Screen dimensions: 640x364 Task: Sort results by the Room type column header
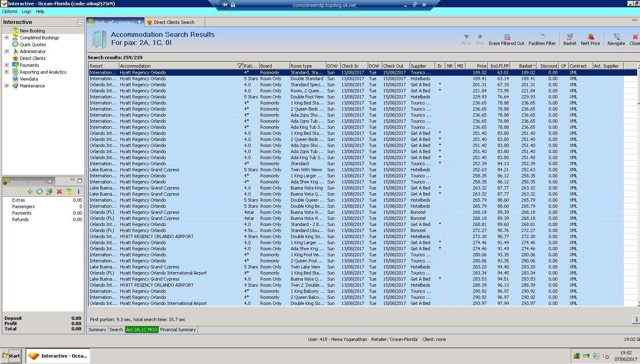308,66
